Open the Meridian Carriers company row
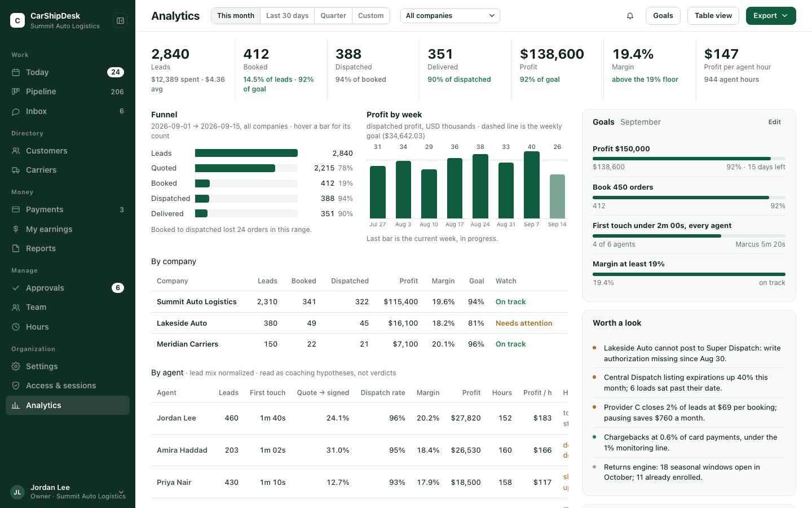The image size is (812, 508). pyautogui.click(x=360, y=344)
